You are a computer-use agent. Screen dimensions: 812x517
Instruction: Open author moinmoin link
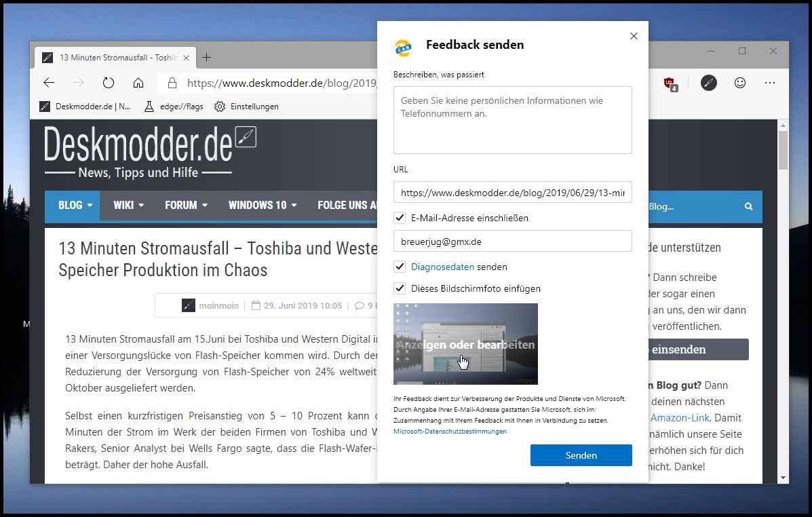click(218, 305)
